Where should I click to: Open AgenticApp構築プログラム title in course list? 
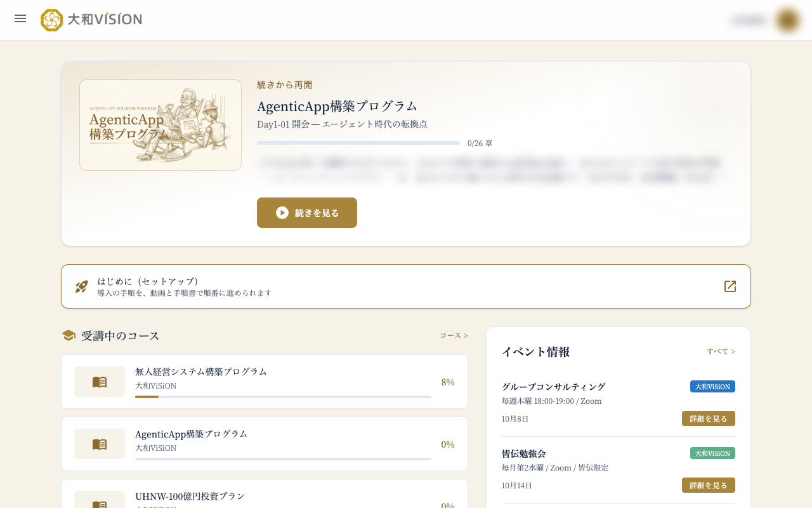click(x=191, y=434)
